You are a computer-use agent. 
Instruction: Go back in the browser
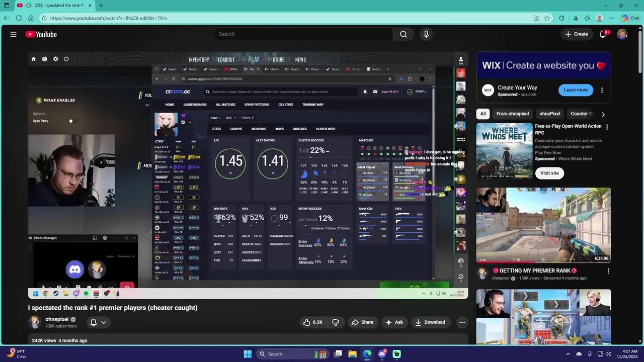click(x=7, y=18)
